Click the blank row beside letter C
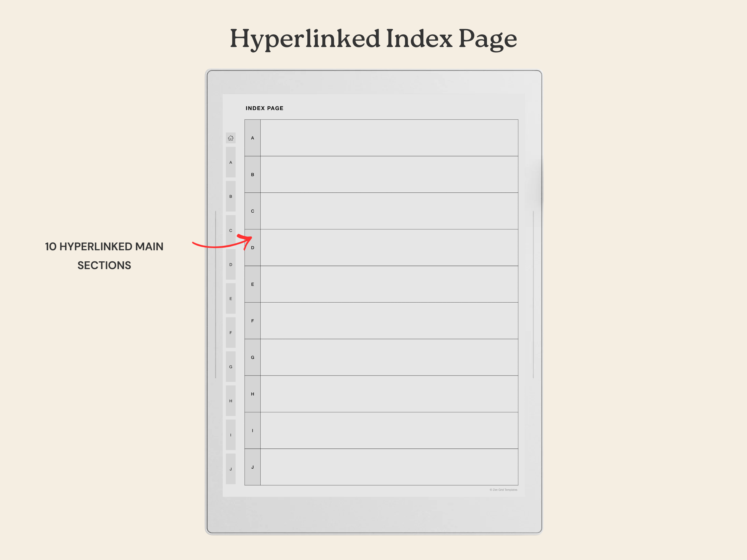Viewport: 747px width, 560px height. coord(389,211)
